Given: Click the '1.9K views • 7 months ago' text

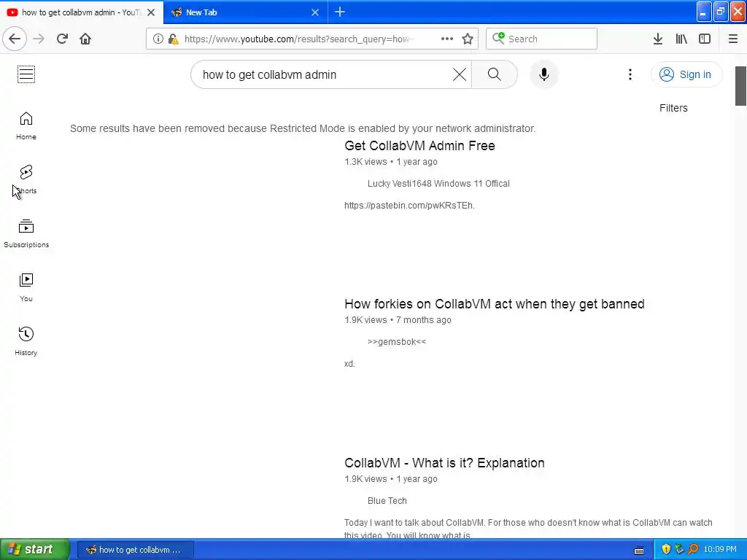Looking at the screenshot, I should [x=398, y=320].
